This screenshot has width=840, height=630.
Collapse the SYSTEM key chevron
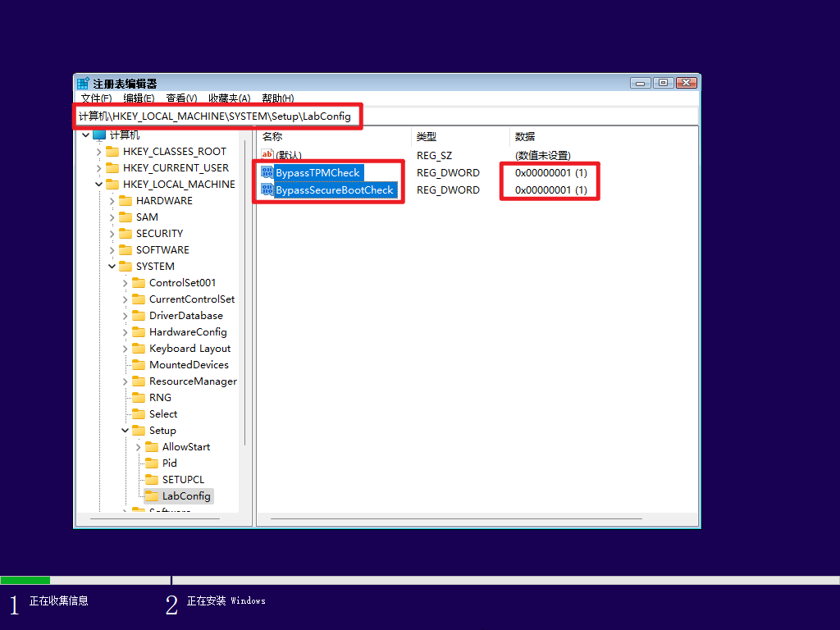pyautogui.click(x=112, y=267)
